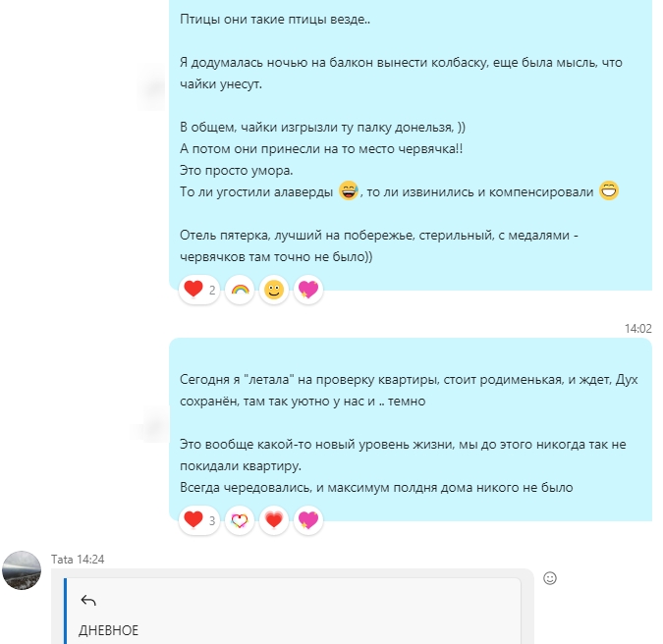The width and height of the screenshot is (663, 644).
Task: Open the emoji reaction picker for Tata's message
Action: pos(550,578)
